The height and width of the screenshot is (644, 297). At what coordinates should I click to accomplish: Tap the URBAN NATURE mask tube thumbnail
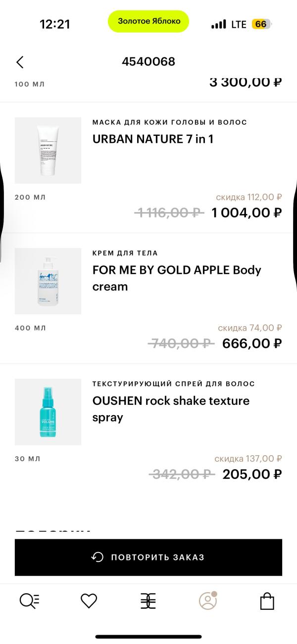point(48,150)
